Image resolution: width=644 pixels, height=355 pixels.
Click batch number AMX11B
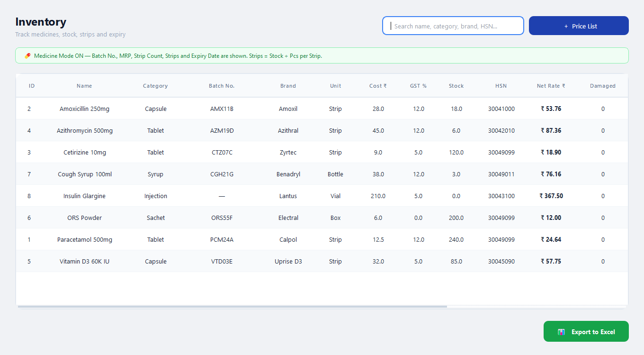[x=222, y=109]
